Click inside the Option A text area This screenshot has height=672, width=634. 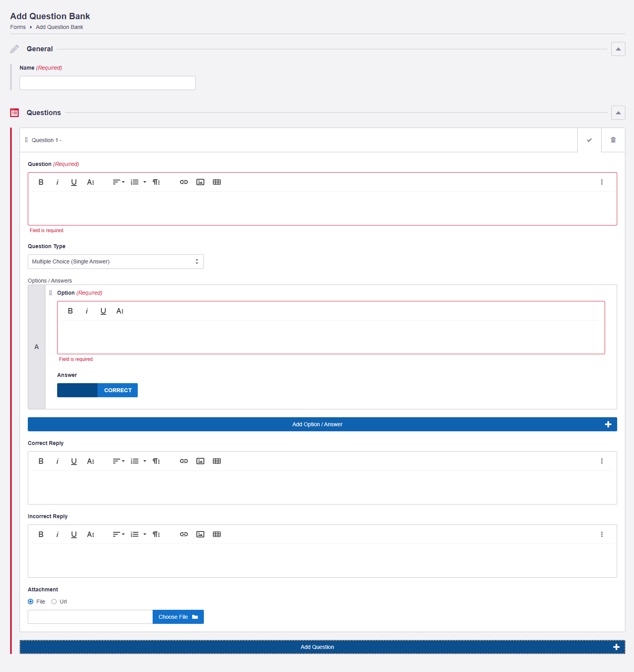[x=331, y=337]
